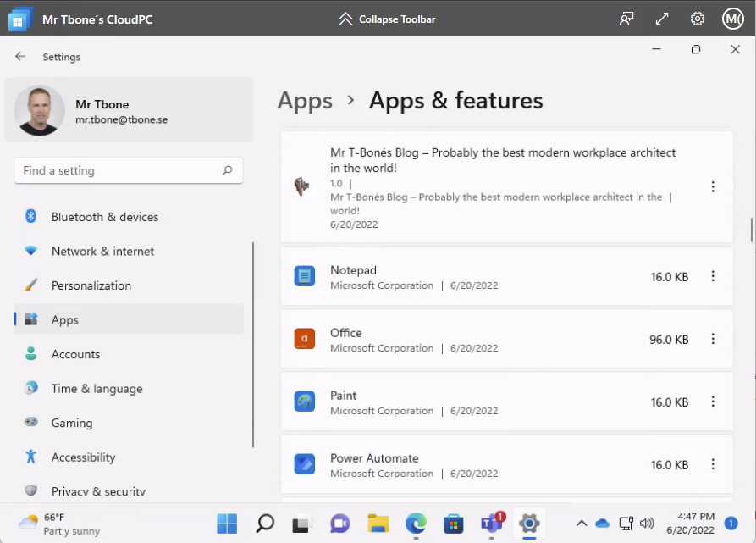Viewport: 756px width, 543px height.
Task: Open more options for Power Automate
Action: [x=713, y=464]
